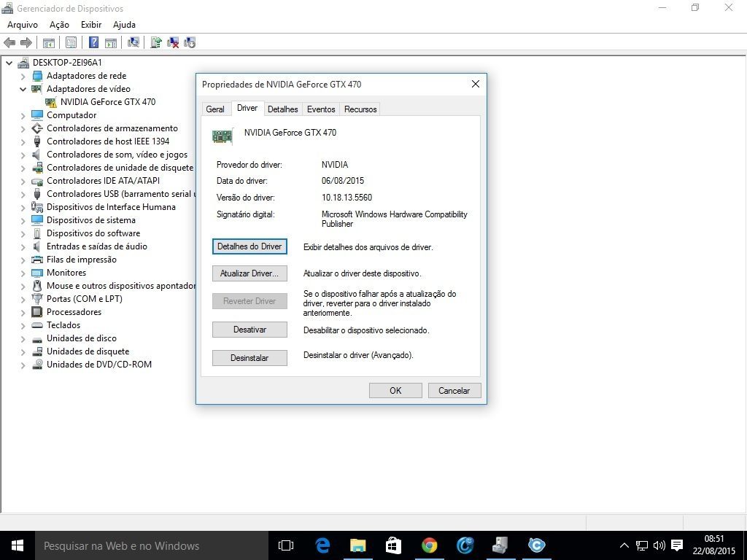Viewport: 747px width, 560px height.
Task: Click the Windows search box on the taskbar
Action: point(152,545)
